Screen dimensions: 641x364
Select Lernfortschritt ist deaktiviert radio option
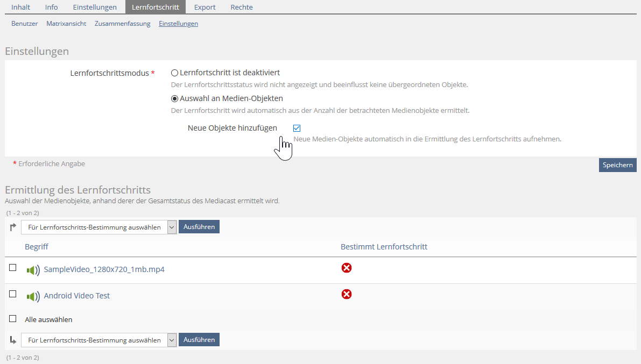(174, 73)
